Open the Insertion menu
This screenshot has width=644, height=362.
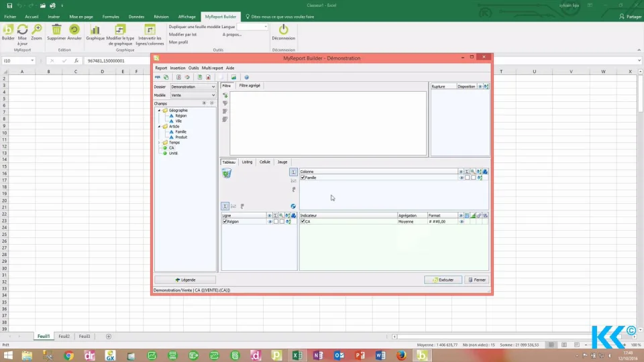(x=178, y=68)
